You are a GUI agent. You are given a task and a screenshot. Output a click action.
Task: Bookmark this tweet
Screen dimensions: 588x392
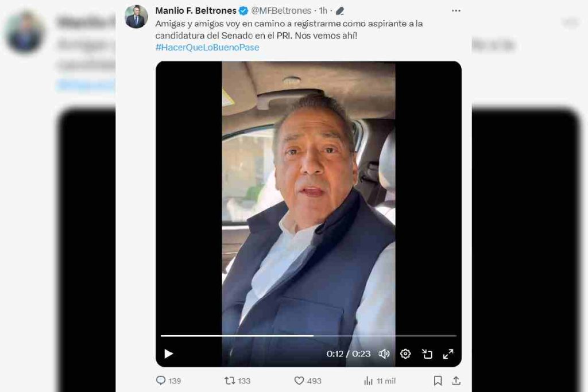click(x=438, y=381)
